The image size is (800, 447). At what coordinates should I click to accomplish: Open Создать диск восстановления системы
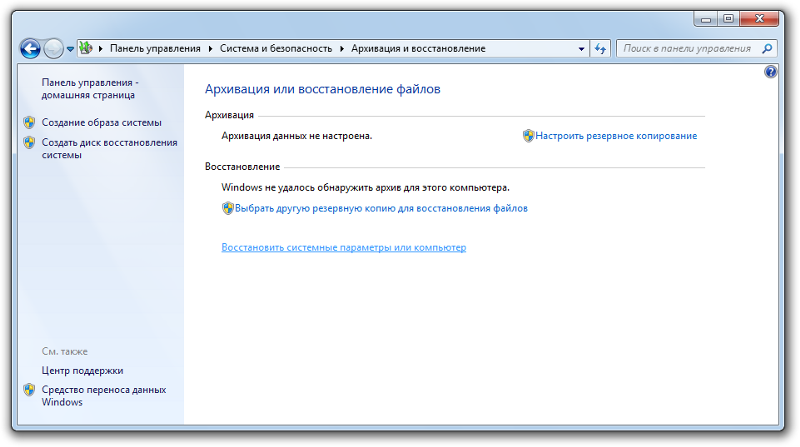(x=109, y=148)
